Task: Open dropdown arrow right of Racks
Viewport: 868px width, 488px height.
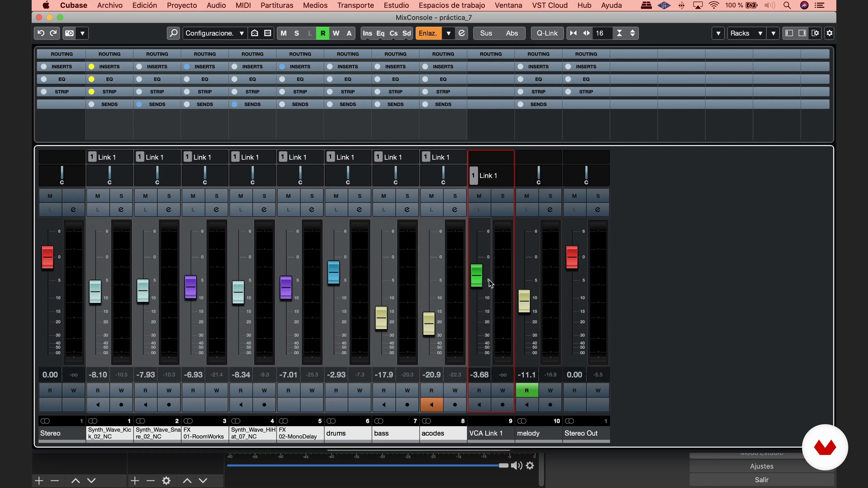Action: pos(773,33)
